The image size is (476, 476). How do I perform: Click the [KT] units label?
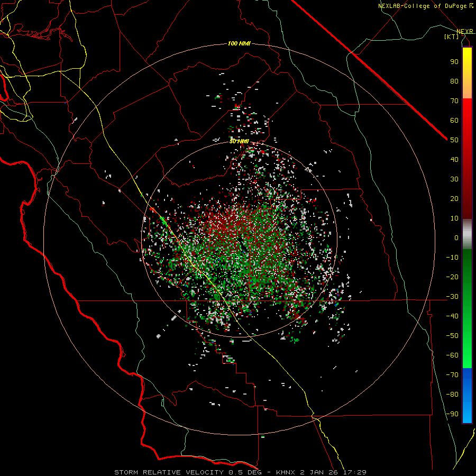point(452,36)
